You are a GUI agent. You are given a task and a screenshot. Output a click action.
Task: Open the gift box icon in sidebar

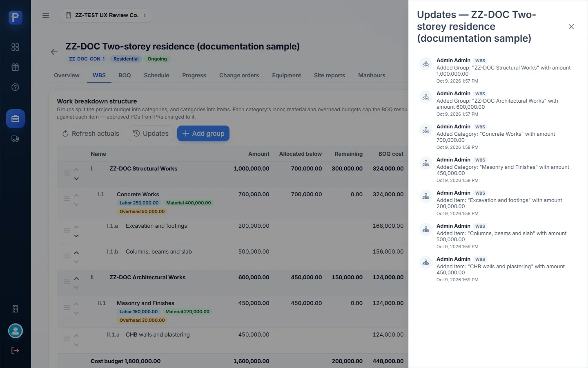pos(15,67)
